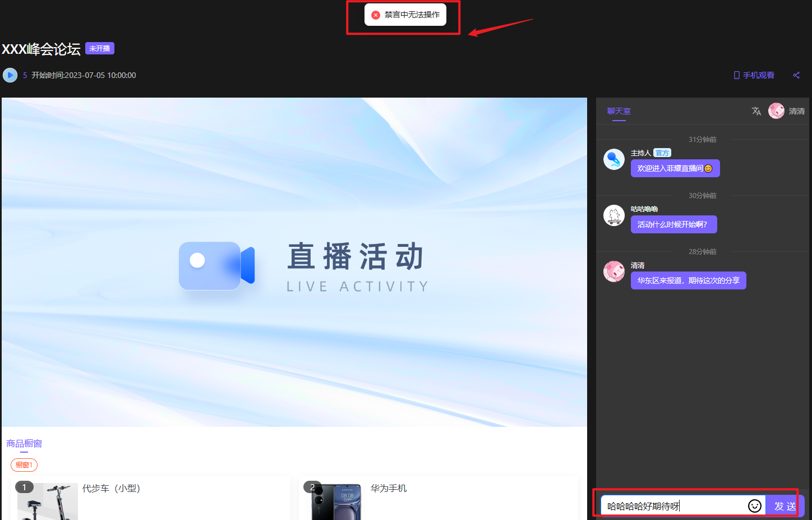Click the 未开播 status badge

click(x=100, y=49)
